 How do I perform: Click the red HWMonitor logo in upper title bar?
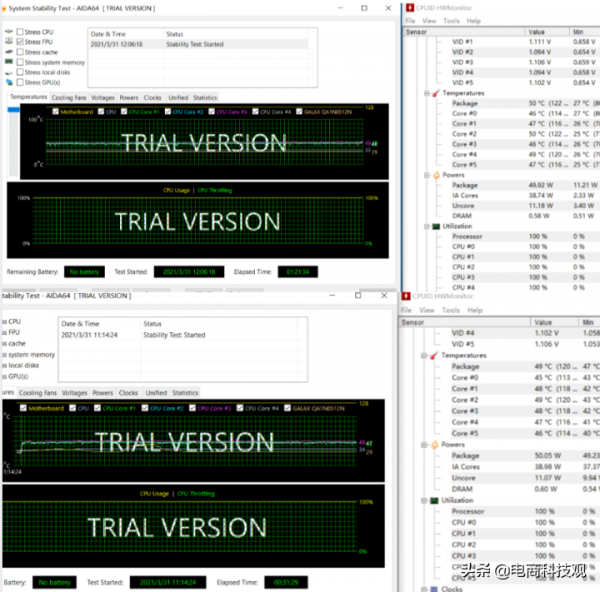pos(408,8)
